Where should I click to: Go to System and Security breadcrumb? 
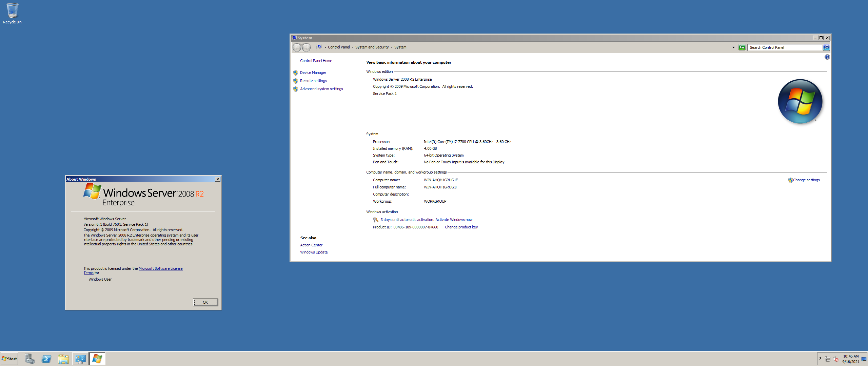[372, 47]
